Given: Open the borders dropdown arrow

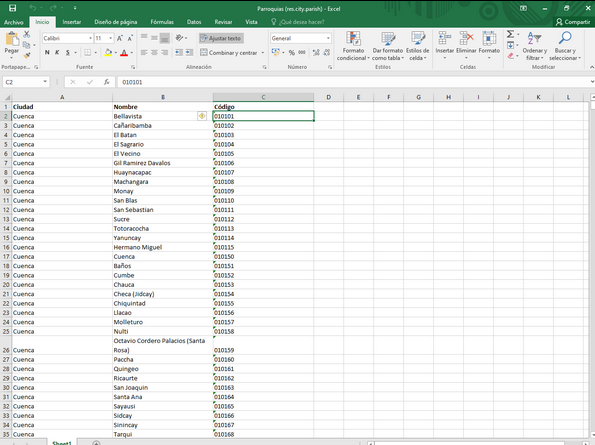Looking at the screenshot, I should click(96, 52).
